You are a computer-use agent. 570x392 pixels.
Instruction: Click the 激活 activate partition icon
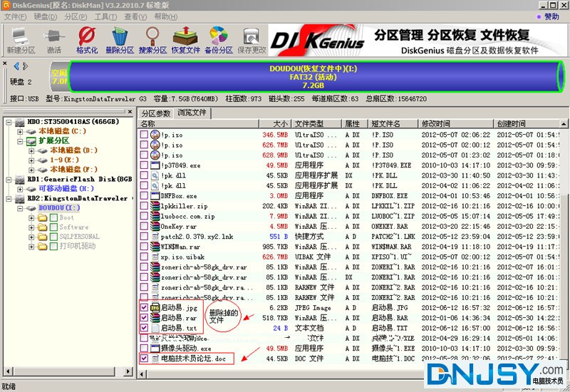point(54,40)
